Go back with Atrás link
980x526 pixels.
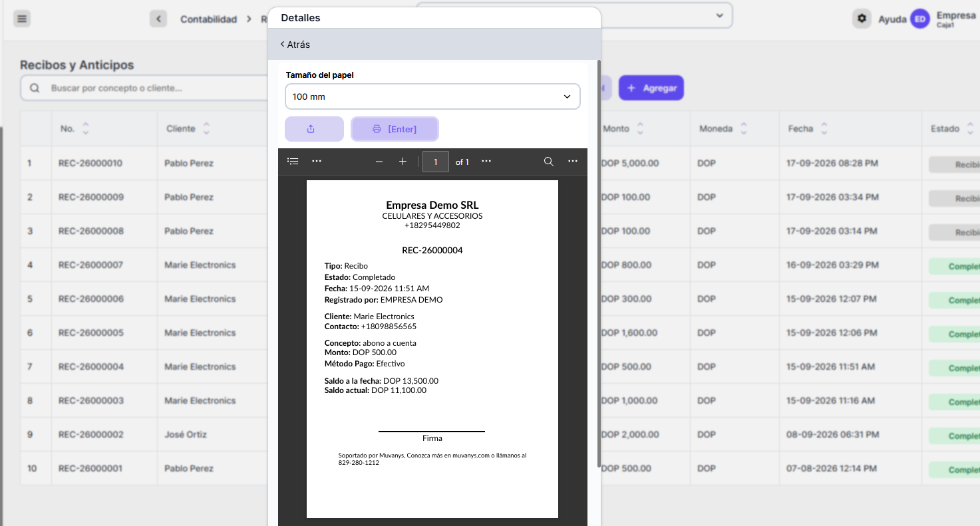click(x=295, y=45)
